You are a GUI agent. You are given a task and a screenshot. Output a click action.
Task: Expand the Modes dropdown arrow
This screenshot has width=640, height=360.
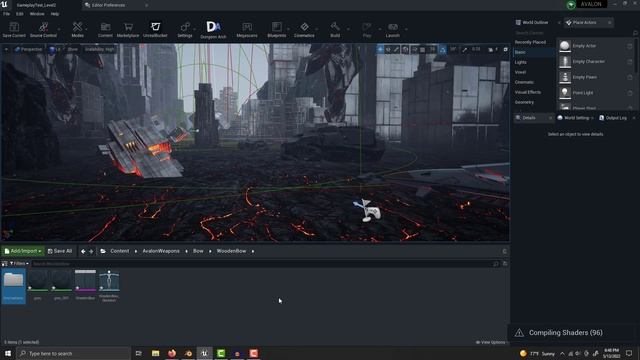87,29
